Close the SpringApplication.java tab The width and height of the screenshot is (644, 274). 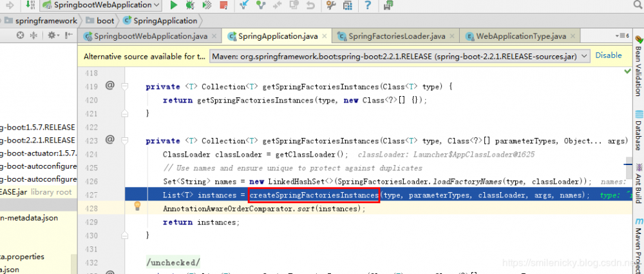click(x=325, y=36)
